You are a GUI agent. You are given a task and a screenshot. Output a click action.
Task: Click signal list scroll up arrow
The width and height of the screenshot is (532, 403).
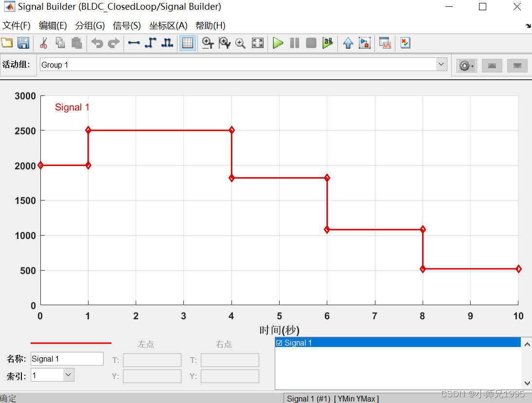point(527,344)
